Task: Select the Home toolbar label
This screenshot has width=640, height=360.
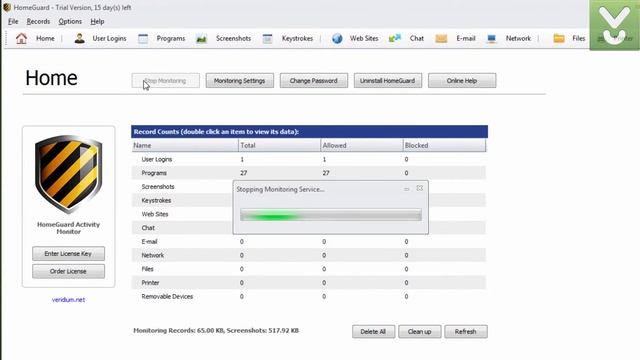Action: click(45, 38)
